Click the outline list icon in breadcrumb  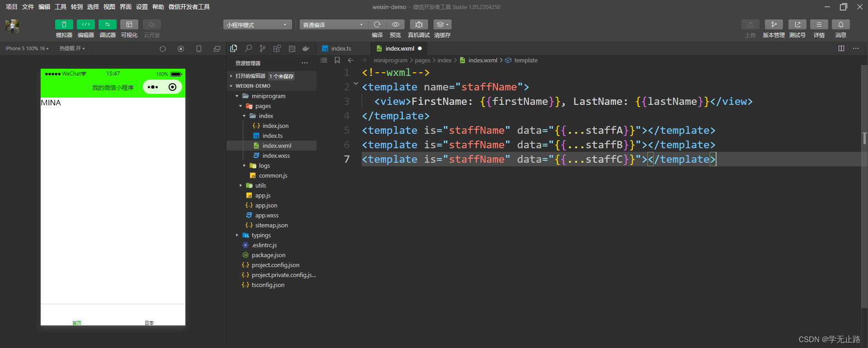tap(324, 60)
